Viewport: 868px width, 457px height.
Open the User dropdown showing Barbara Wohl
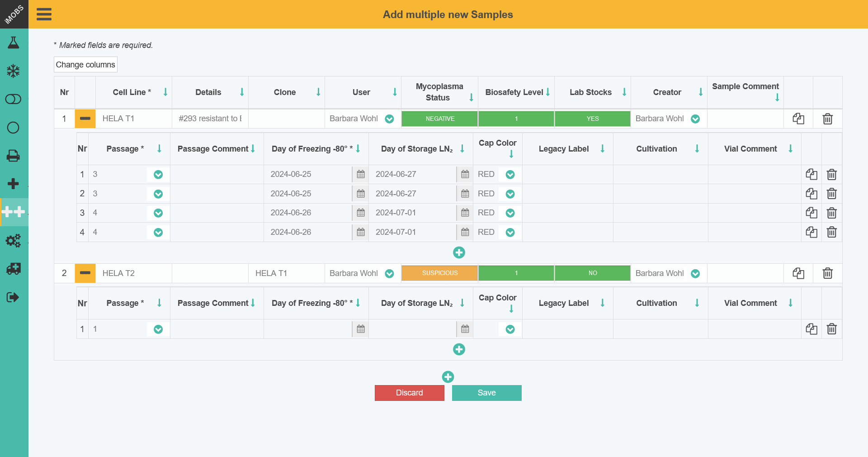tap(389, 119)
